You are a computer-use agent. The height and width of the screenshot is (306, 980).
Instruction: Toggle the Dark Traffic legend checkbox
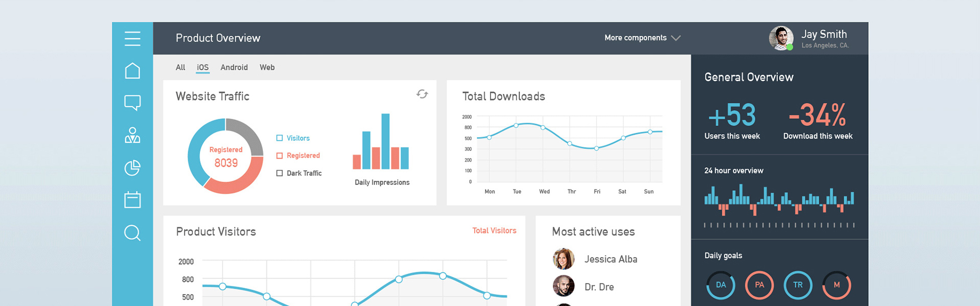coord(279,173)
